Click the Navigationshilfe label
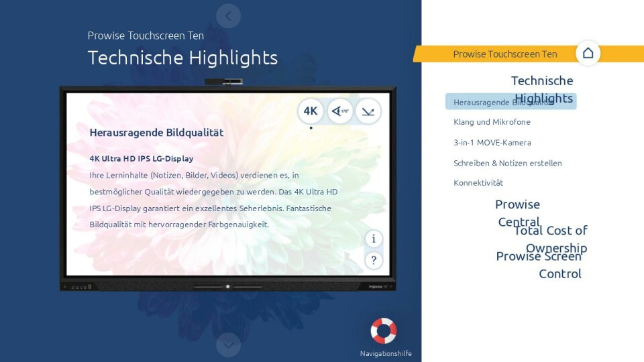Screen dimensions: 644x362 click(x=386, y=353)
